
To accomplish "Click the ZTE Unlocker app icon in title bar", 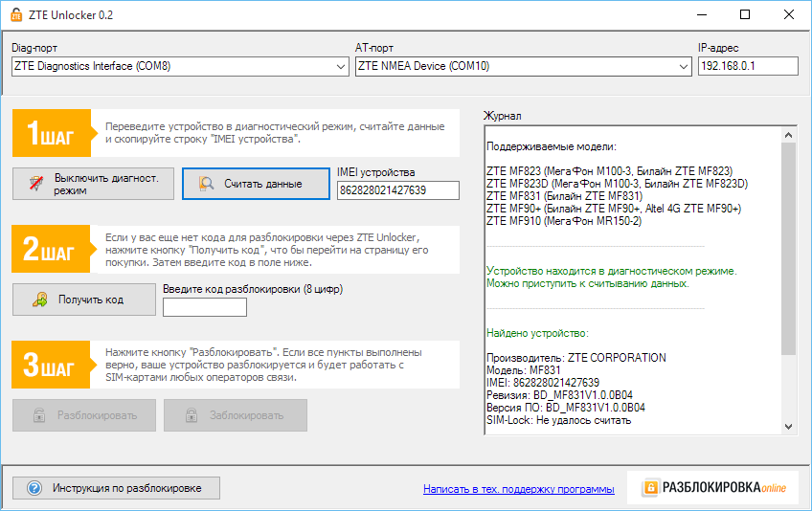I will [16, 15].
